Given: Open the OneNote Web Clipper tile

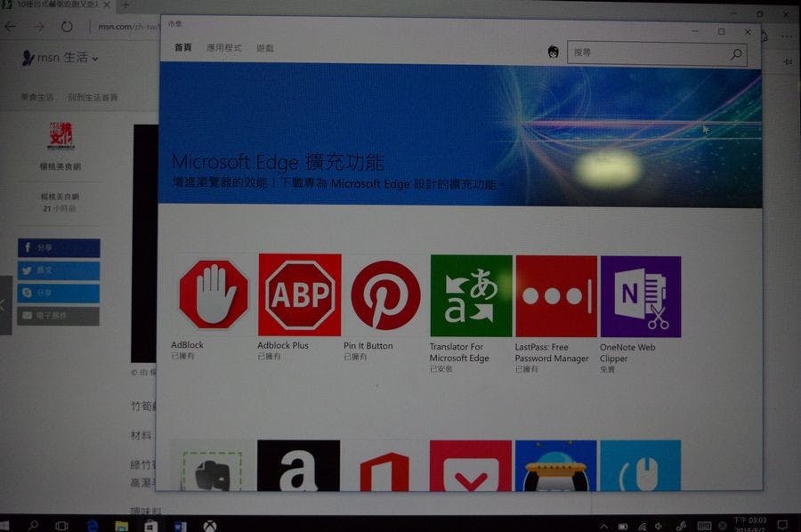Looking at the screenshot, I should pyautogui.click(x=641, y=296).
